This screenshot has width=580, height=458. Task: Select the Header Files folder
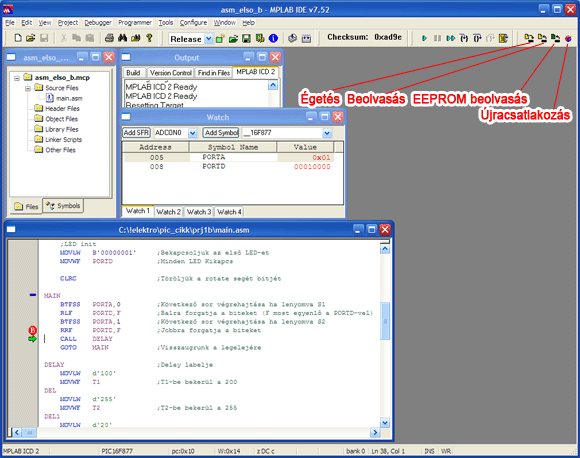57,108
